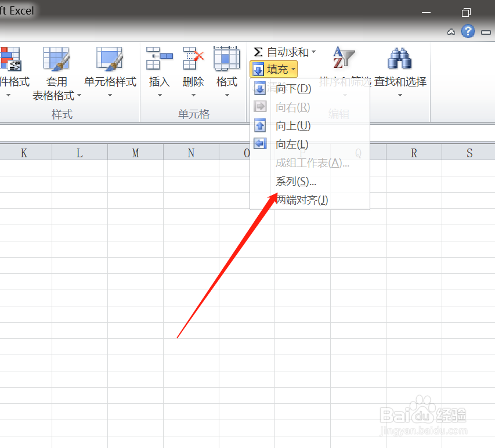Viewport: 495px width, 448px height.
Task: Click the Conditional Formatting icon
Action: tap(10, 59)
